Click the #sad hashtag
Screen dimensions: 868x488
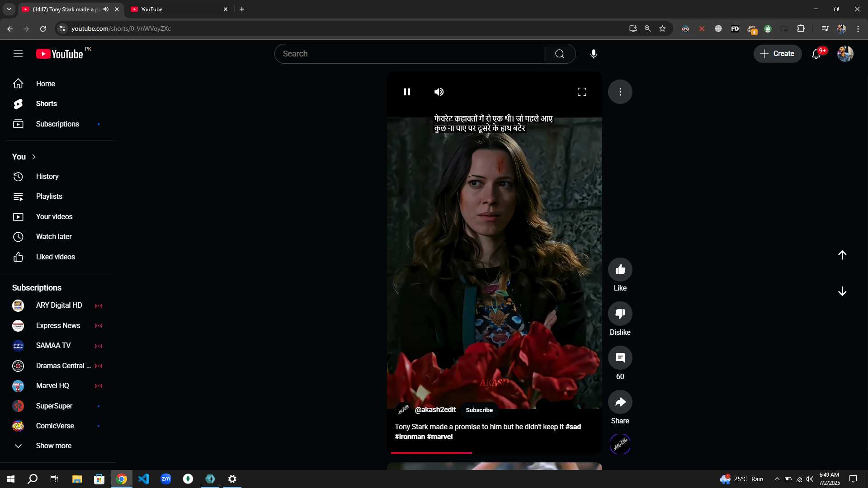pyautogui.click(x=573, y=427)
